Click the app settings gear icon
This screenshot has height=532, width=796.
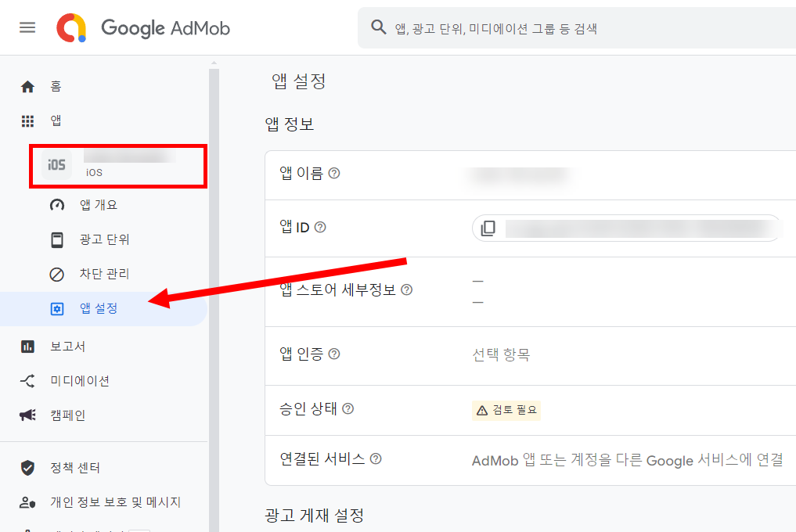click(57, 309)
